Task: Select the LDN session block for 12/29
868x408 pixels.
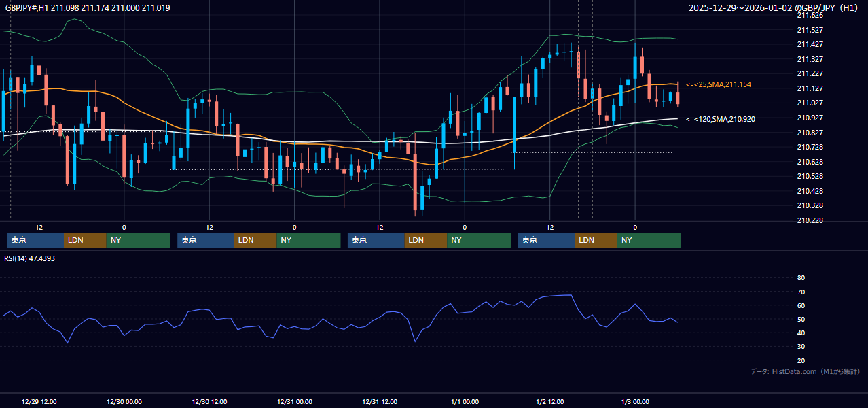Action: (x=85, y=240)
